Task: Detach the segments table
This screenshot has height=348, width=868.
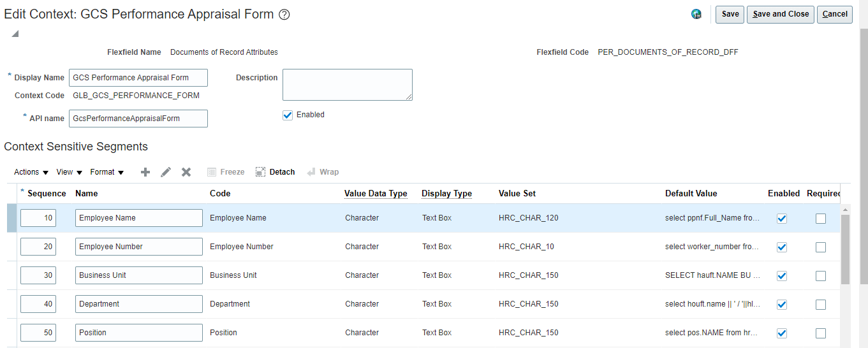Action: pyautogui.click(x=276, y=172)
